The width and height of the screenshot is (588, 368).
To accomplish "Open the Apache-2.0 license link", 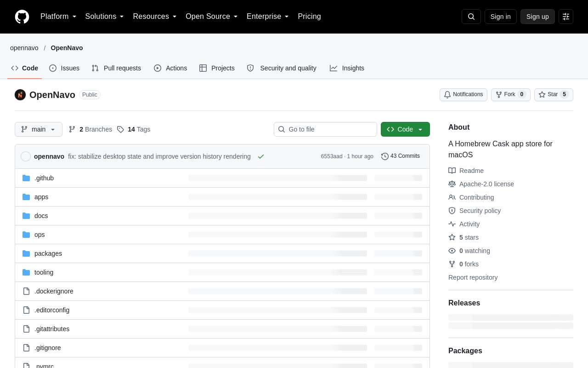I will 486,184.
